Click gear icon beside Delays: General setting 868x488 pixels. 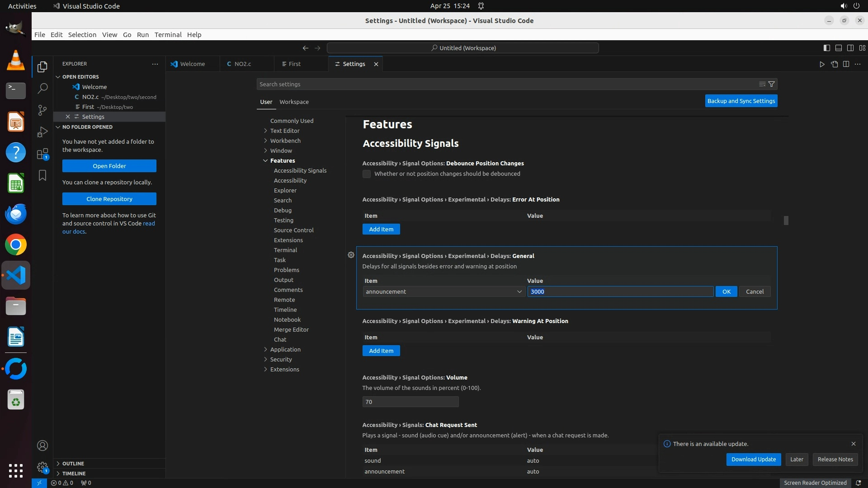[x=351, y=255]
